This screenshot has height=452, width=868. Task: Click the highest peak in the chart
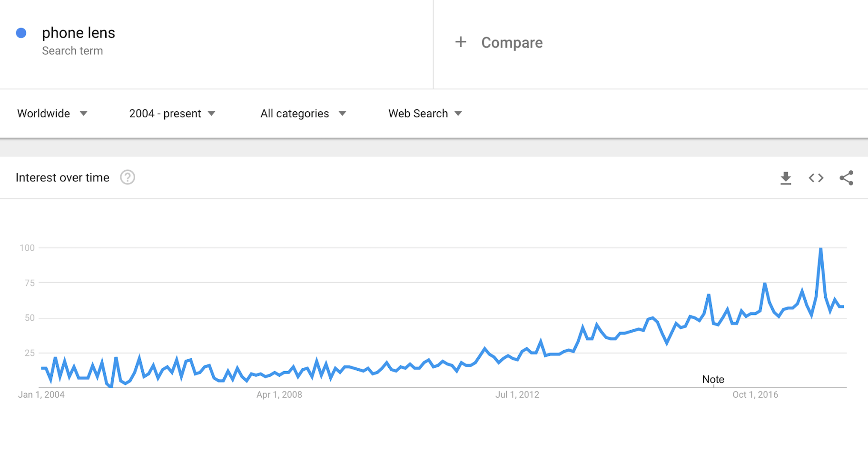coord(821,249)
